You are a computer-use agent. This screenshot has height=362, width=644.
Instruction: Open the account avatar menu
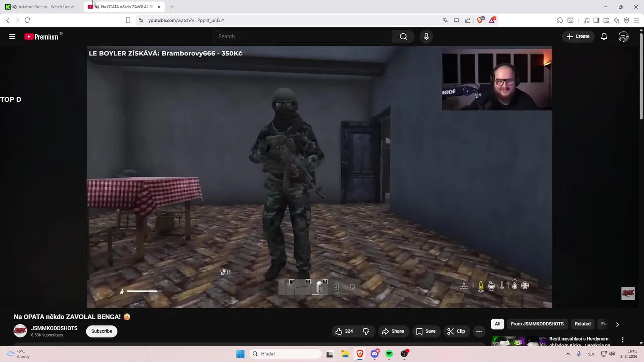point(624,36)
